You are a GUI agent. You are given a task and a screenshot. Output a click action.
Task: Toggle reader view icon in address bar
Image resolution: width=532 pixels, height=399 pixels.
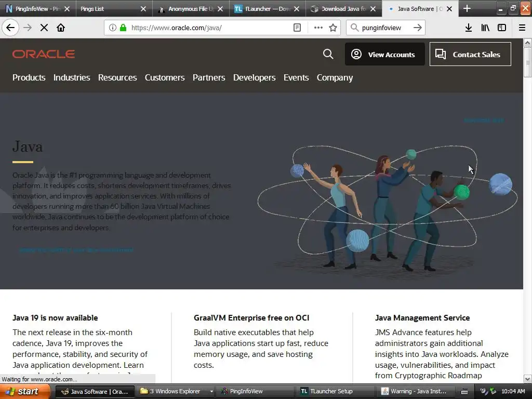(x=297, y=28)
